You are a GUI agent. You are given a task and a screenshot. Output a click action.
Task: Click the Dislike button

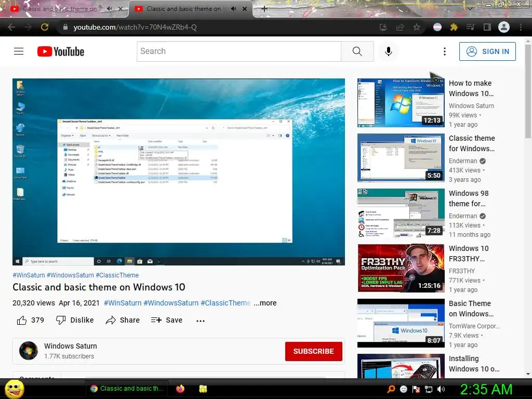click(75, 320)
